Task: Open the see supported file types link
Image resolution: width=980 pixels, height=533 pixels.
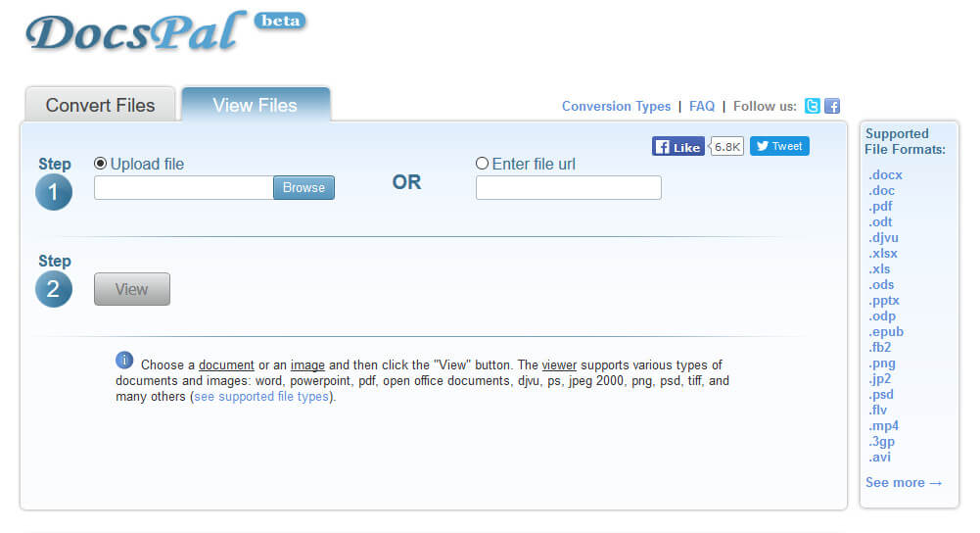Action: [261, 397]
